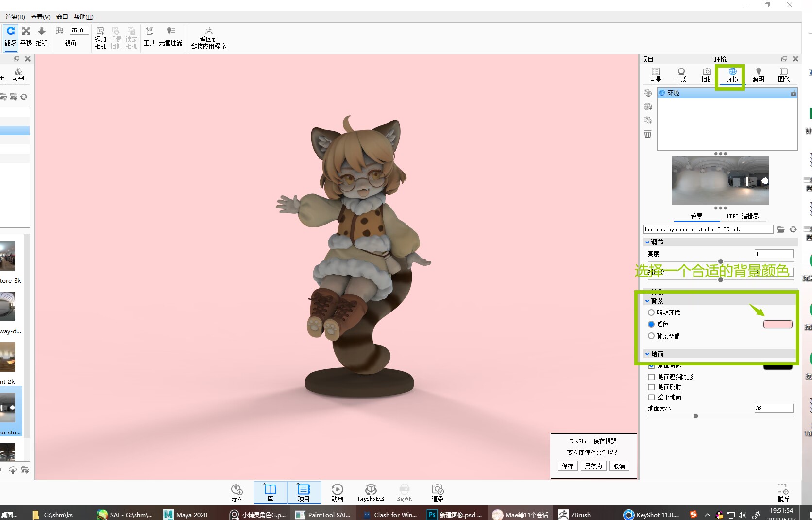Select the 平移 pan tool
812x520 pixels.
tap(26, 36)
